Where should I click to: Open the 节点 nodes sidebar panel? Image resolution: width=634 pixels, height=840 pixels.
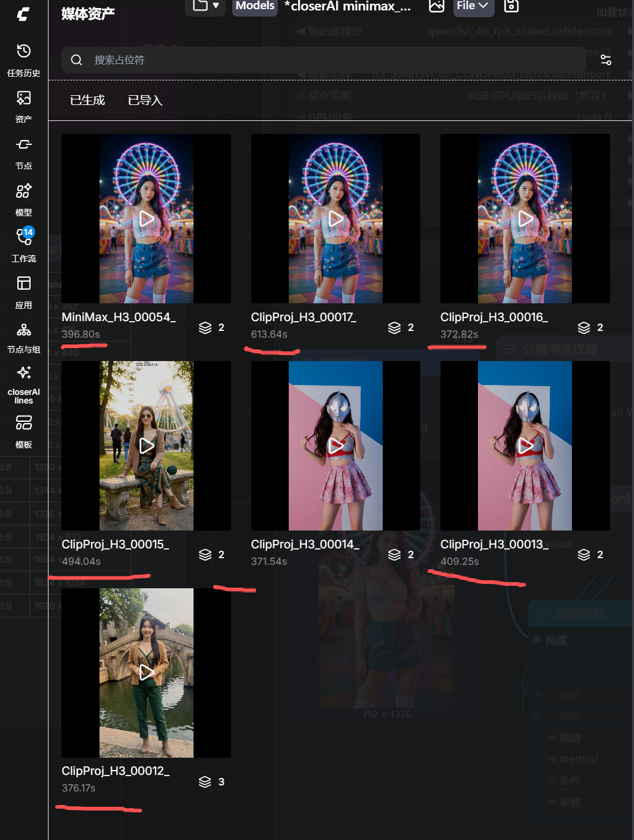coord(24,154)
